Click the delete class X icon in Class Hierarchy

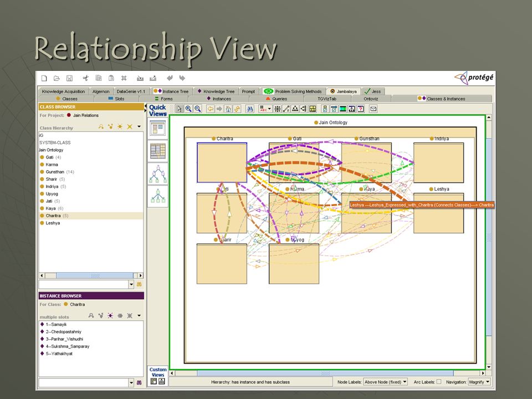(130, 126)
